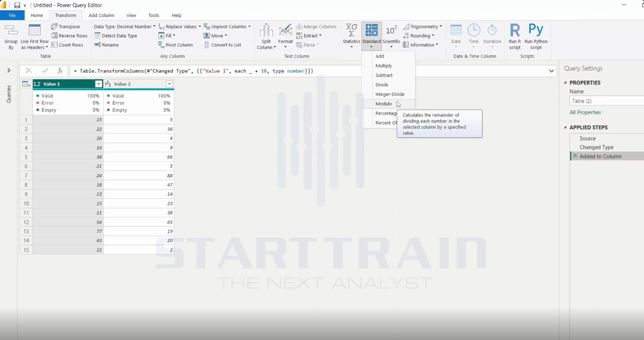Select Integer-Divide from the Standard menu

pos(389,94)
